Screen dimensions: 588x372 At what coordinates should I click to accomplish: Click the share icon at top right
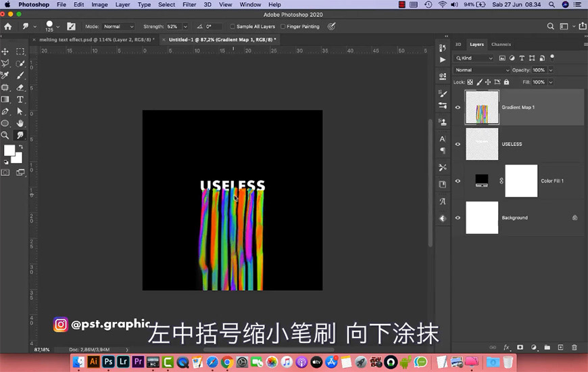pos(583,26)
